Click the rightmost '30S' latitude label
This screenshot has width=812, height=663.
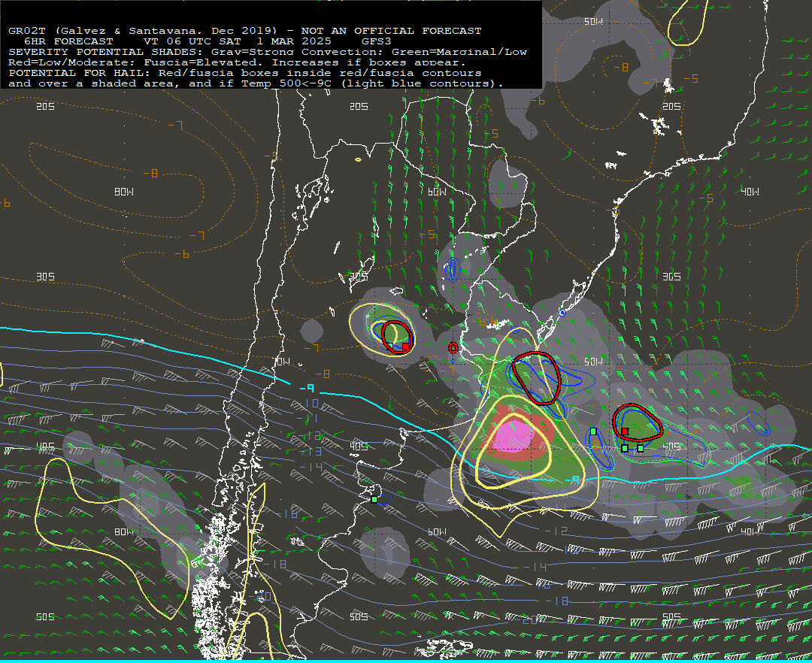pyautogui.click(x=671, y=277)
